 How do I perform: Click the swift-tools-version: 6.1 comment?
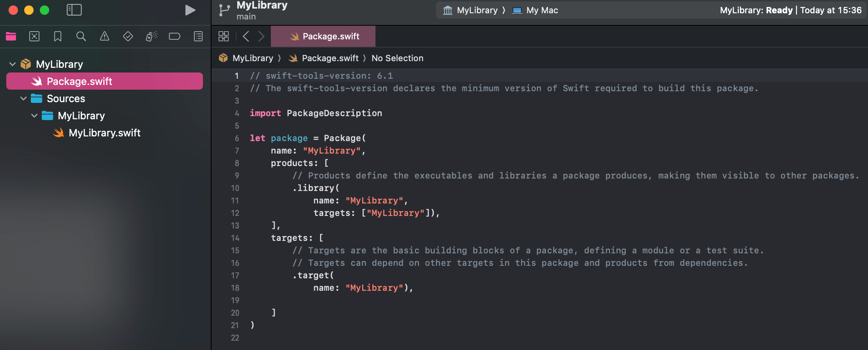coord(322,76)
